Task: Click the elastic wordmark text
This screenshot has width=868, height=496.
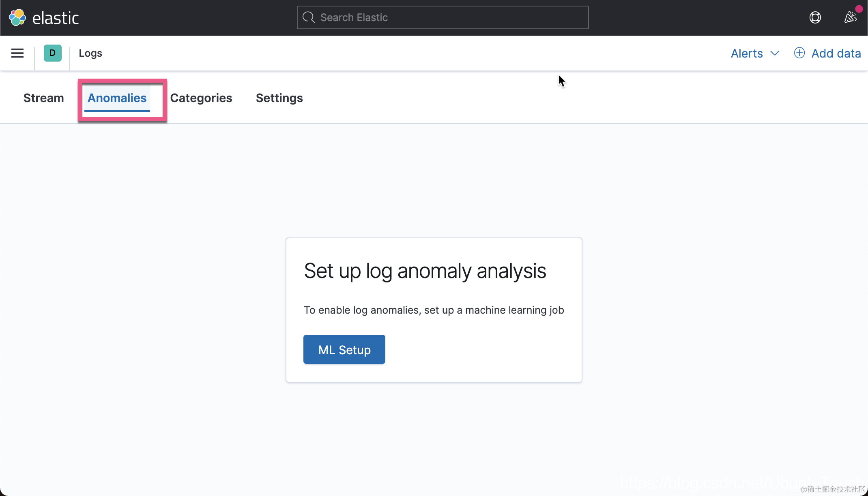Action: (56, 18)
